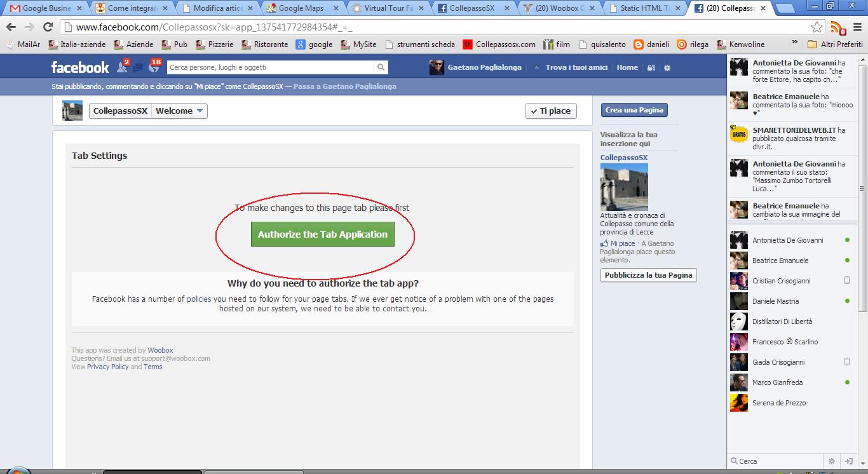Switch to the Google Maps tab

(302, 8)
